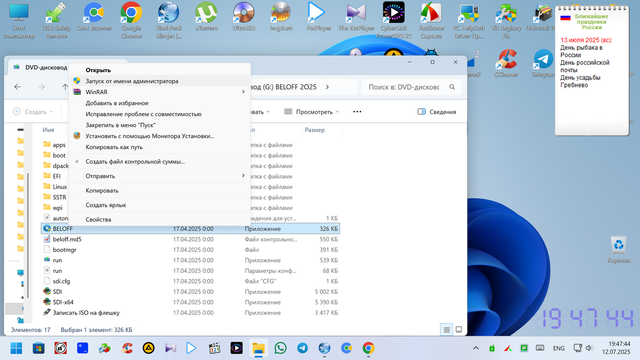
Task: Open Vit Registry Fix desktop icon
Action: [x=506, y=20]
